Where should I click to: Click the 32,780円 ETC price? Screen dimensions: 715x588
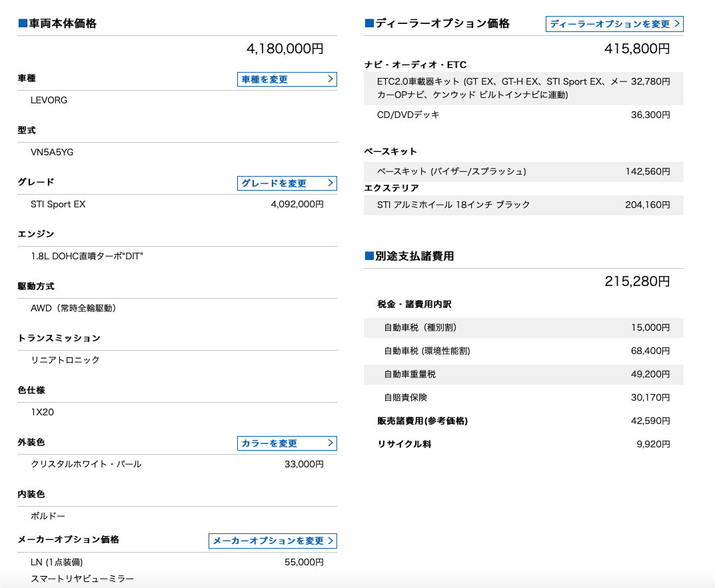click(651, 81)
